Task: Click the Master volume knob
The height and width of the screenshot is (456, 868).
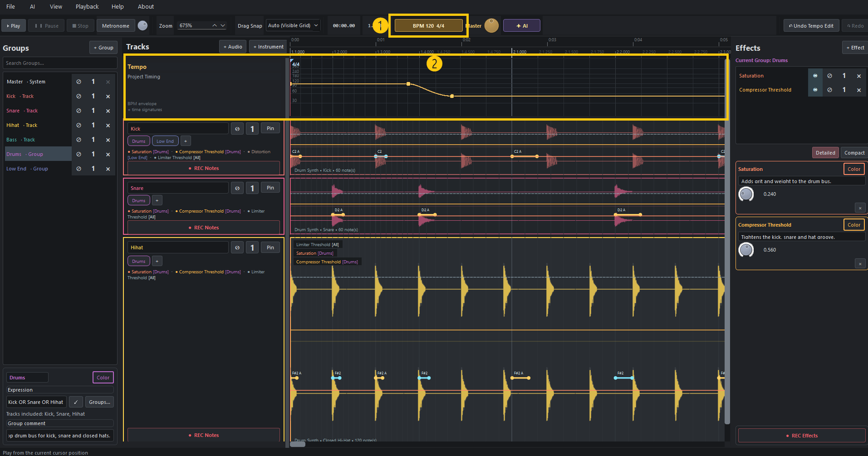Action: [491, 25]
